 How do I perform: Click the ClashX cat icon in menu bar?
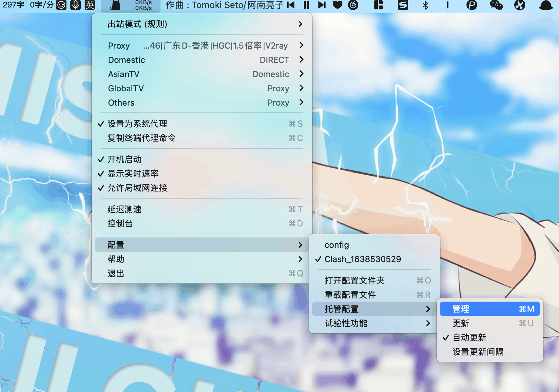click(x=115, y=5)
